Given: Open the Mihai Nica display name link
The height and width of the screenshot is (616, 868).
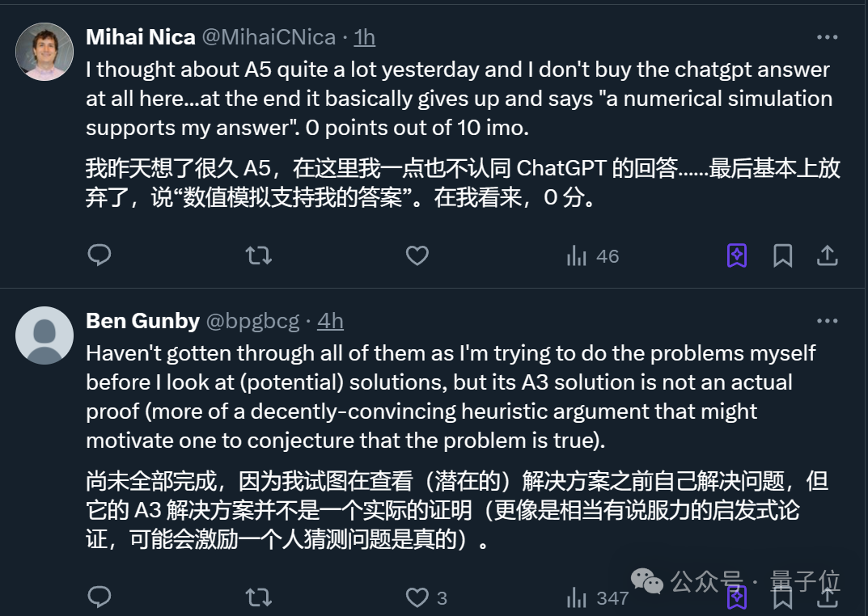Looking at the screenshot, I should [x=141, y=37].
